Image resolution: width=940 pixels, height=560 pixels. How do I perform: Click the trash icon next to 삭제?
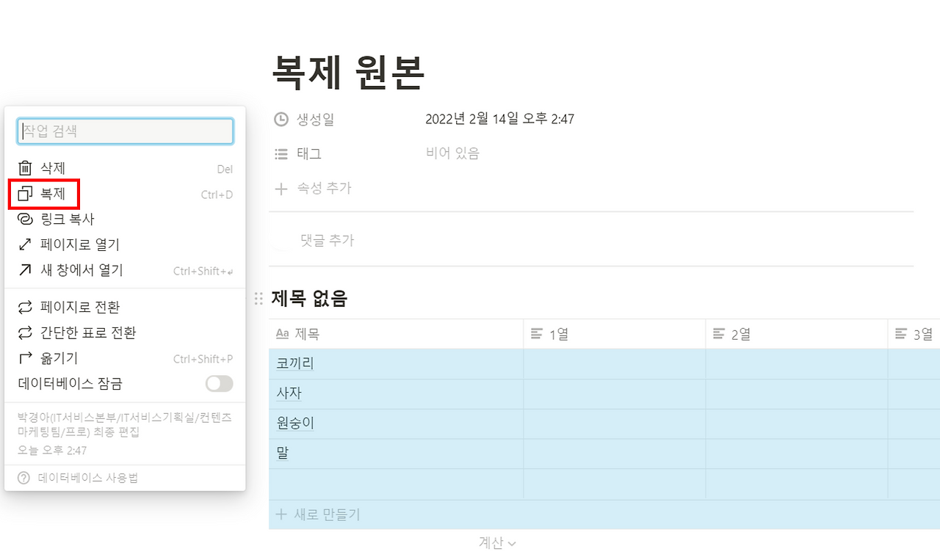pos(24,168)
